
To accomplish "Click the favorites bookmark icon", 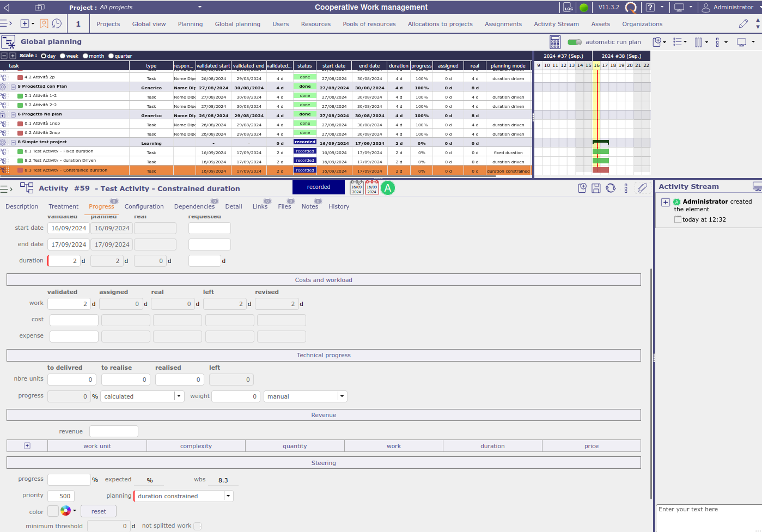I will (44, 24).
